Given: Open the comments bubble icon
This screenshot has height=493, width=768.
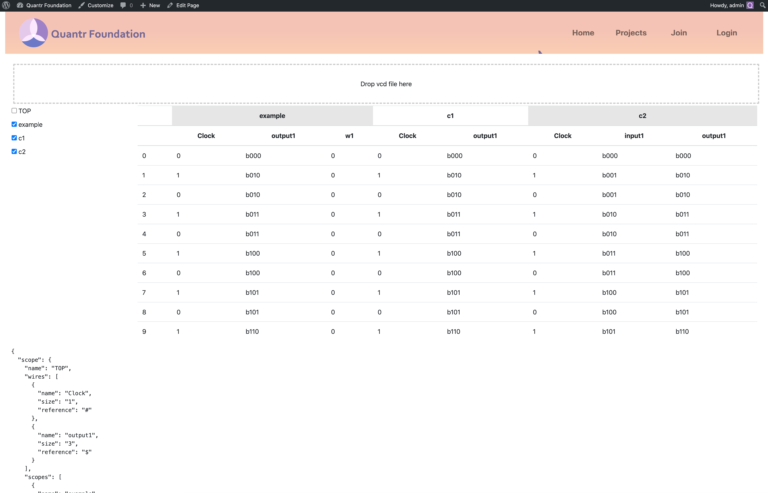Looking at the screenshot, I should 123,5.
